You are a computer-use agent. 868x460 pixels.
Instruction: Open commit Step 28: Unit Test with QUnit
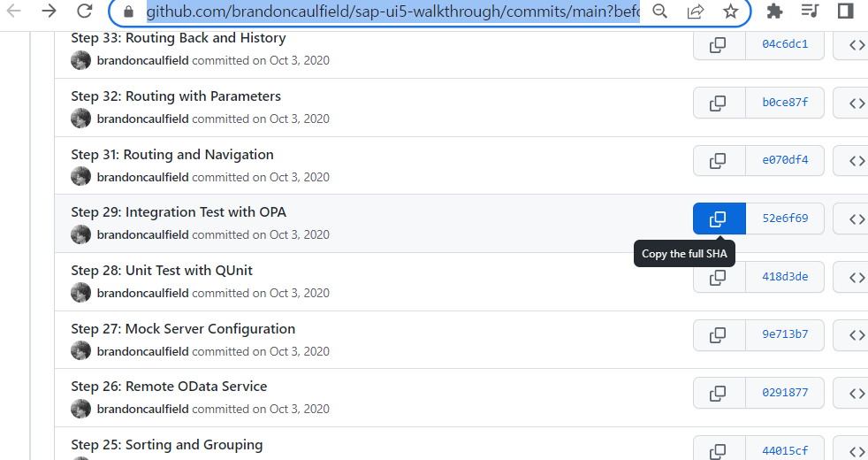click(x=162, y=271)
